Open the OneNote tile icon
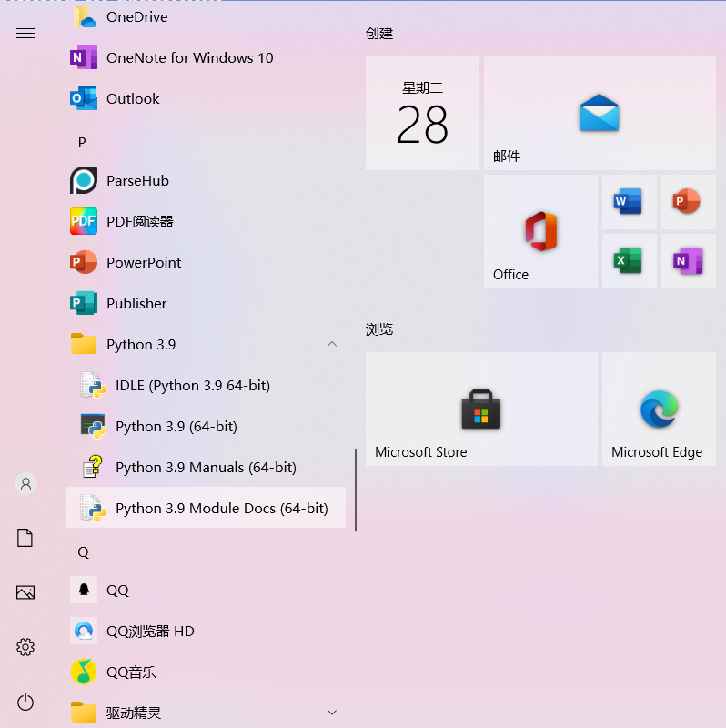The image size is (726, 728). (689, 261)
